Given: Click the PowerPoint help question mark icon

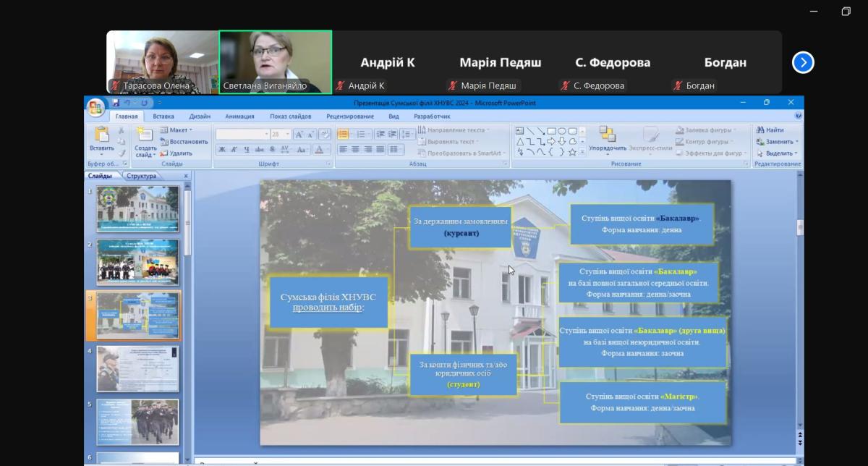Looking at the screenshot, I should (798, 116).
